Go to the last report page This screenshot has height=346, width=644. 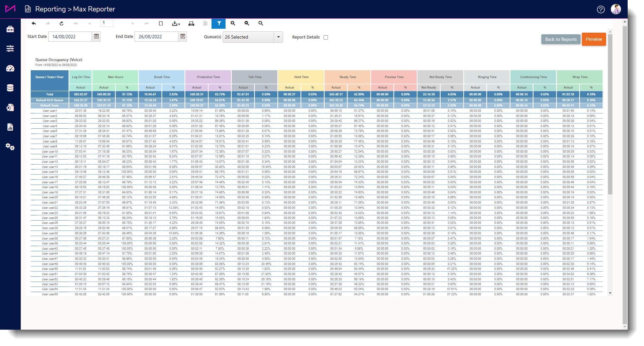(147, 24)
